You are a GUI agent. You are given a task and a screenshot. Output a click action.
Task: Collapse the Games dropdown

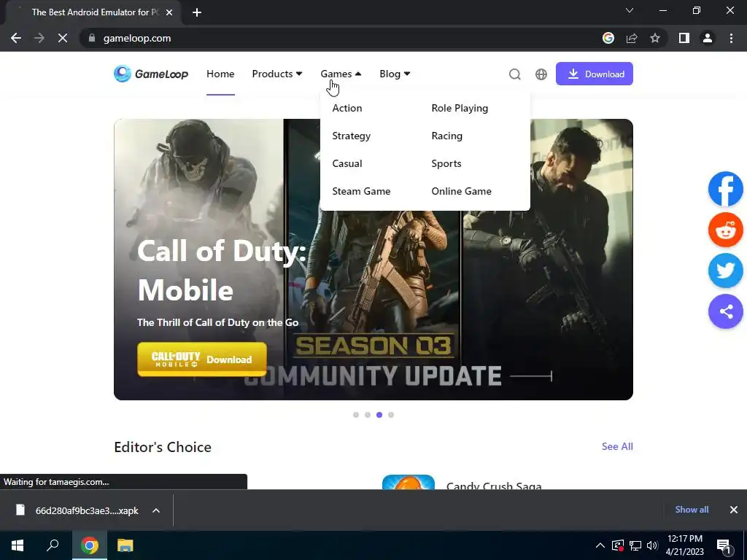coord(341,74)
